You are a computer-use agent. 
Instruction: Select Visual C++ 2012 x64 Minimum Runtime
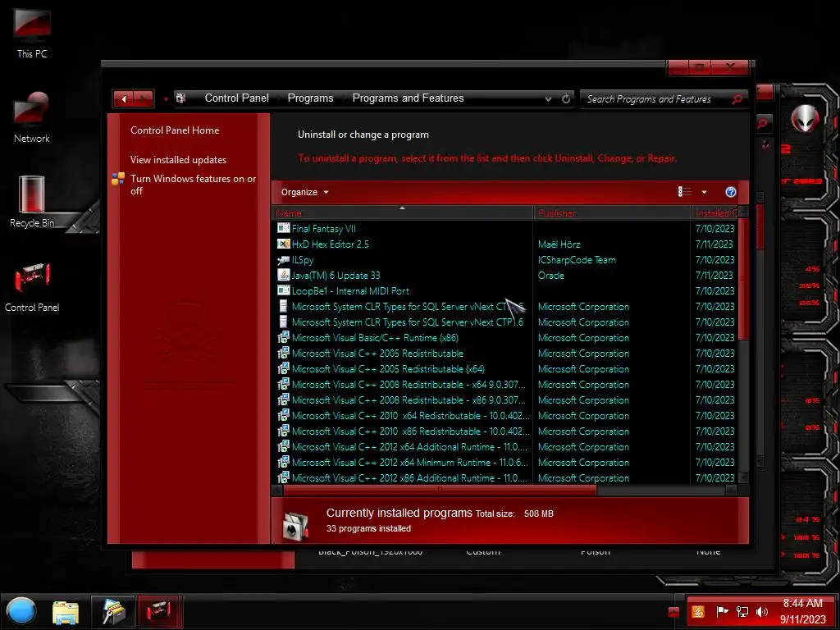tap(402, 462)
